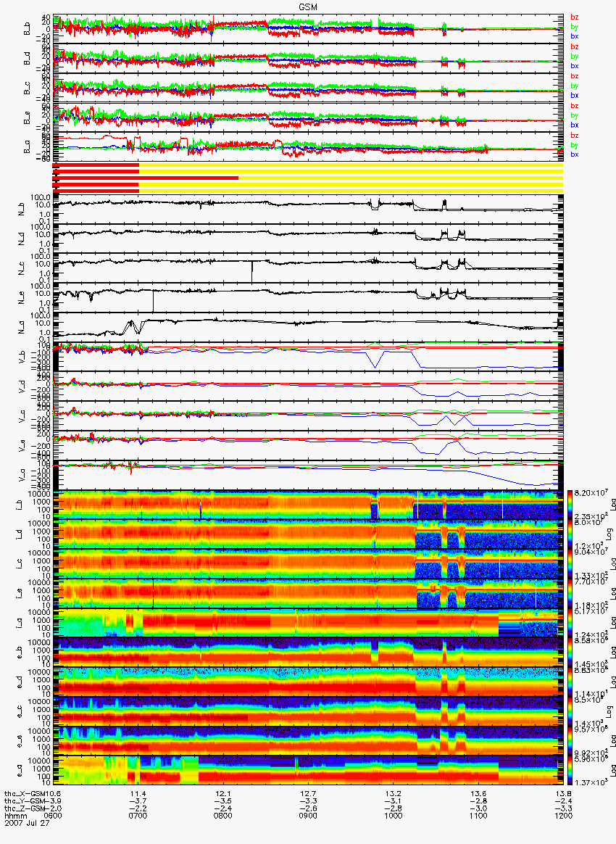Select the V_a velocity panel label
This screenshot has width=616, height=844.
(x=22, y=473)
